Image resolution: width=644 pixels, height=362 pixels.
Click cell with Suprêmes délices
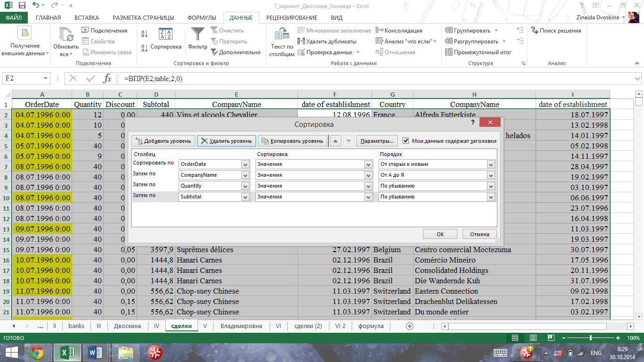237,250
